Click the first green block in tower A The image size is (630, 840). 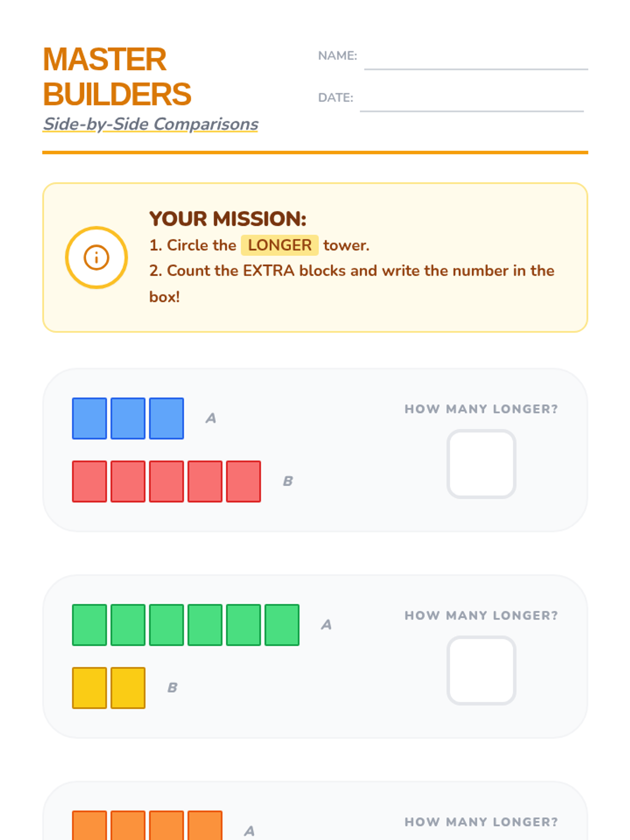coord(89,625)
